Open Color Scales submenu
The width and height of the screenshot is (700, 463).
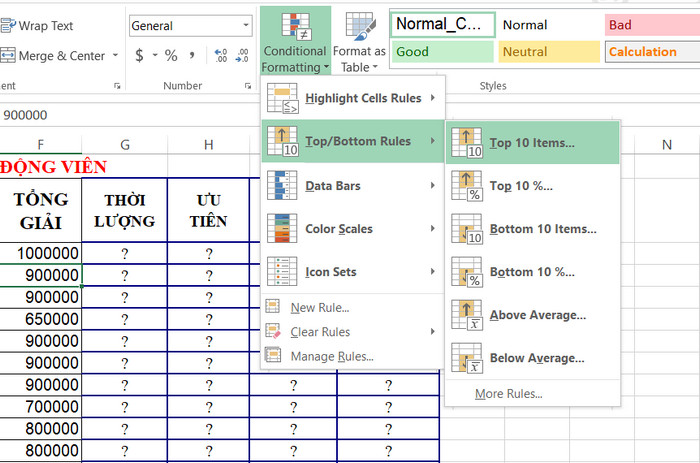(x=353, y=229)
